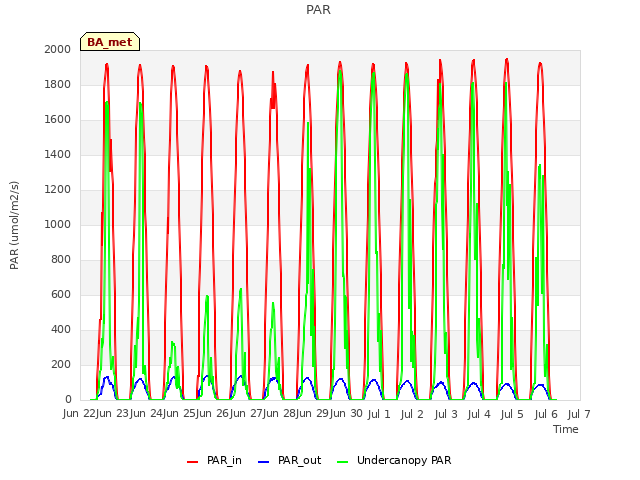This screenshot has height=480, width=640.
Task: Click the PAR_in legend entry
Action: pos(215,461)
